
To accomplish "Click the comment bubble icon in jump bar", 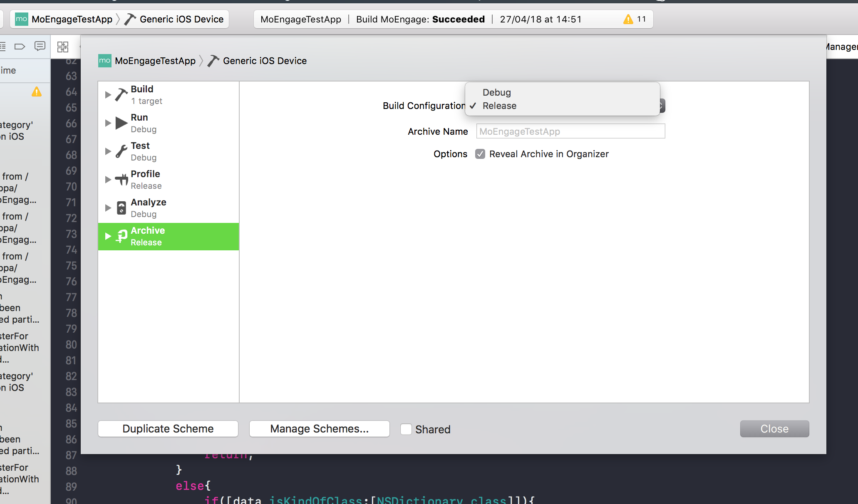I will click(x=40, y=47).
